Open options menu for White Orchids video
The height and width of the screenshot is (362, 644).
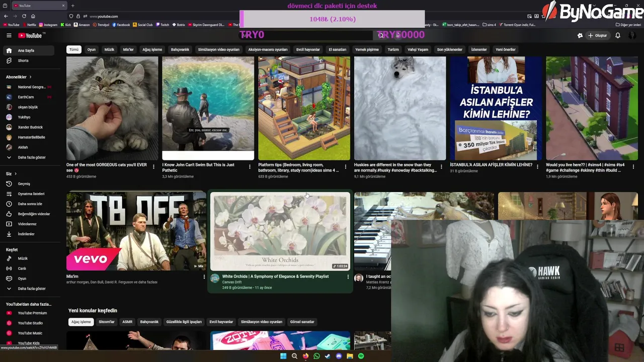point(348,277)
